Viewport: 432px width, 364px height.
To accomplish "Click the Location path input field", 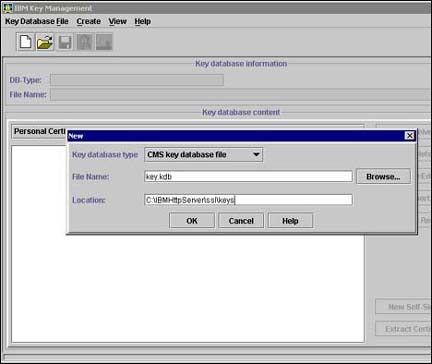I will pos(248,200).
